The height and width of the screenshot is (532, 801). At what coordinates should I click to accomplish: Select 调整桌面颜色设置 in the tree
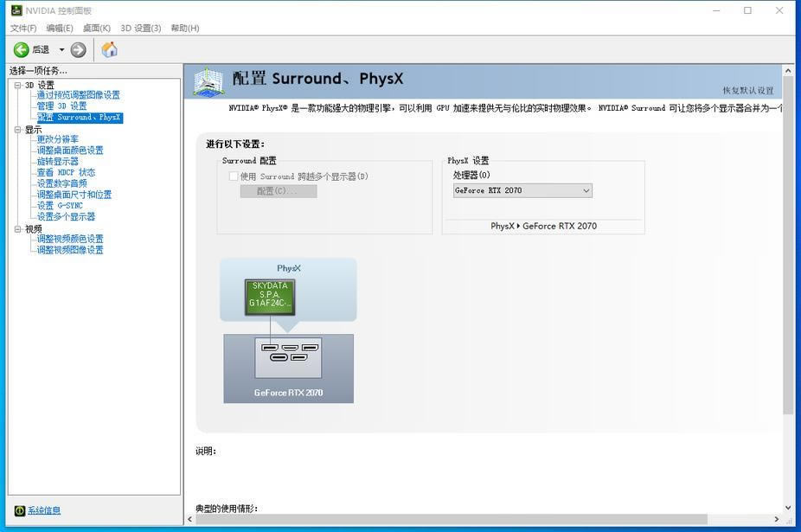[x=70, y=151]
